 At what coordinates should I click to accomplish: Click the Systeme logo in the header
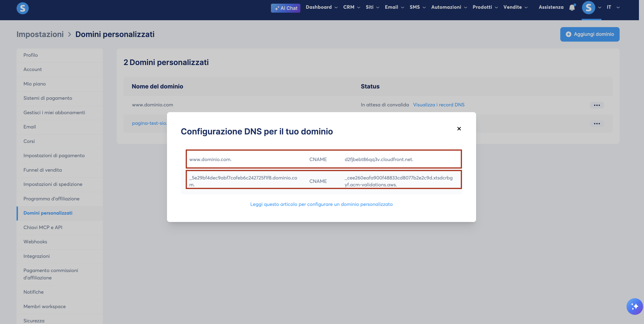(x=23, y=8)
